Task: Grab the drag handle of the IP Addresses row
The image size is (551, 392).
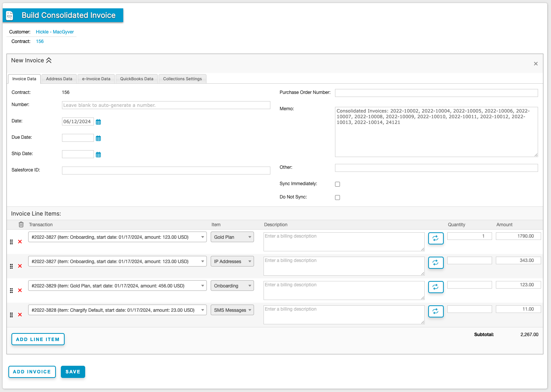Action: click(11, 266)
